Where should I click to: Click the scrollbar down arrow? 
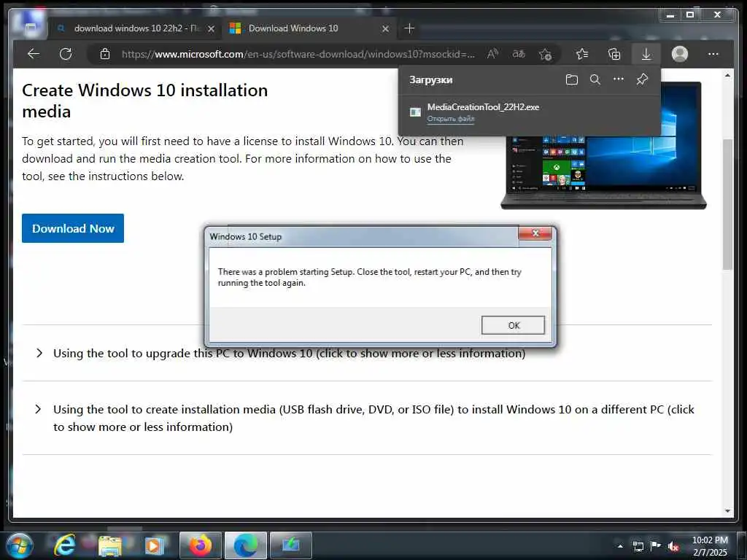point(727,511)
